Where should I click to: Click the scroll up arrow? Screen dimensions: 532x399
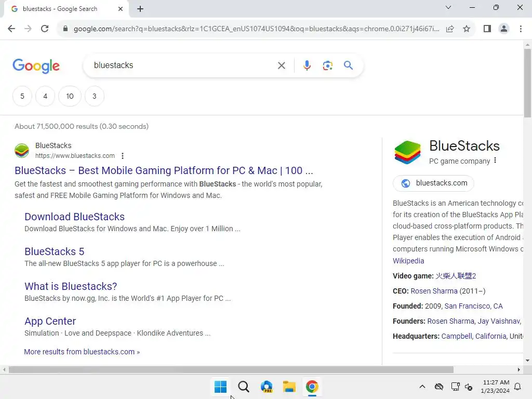528,45
